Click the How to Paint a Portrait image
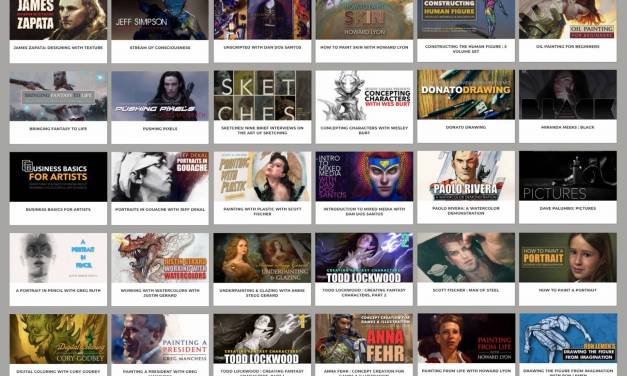Viewport: 627px width, 376px height. tap(568, 258)
